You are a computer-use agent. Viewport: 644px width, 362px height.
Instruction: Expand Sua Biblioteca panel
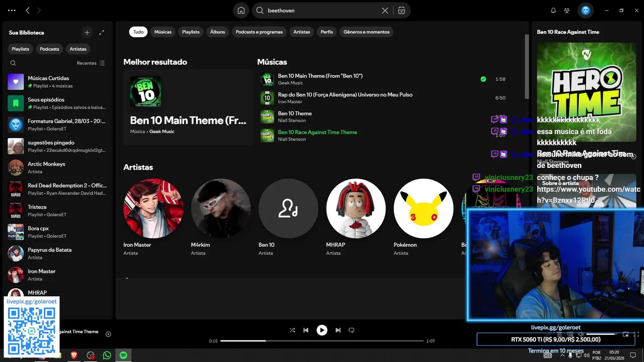click(x=102, y=32)
